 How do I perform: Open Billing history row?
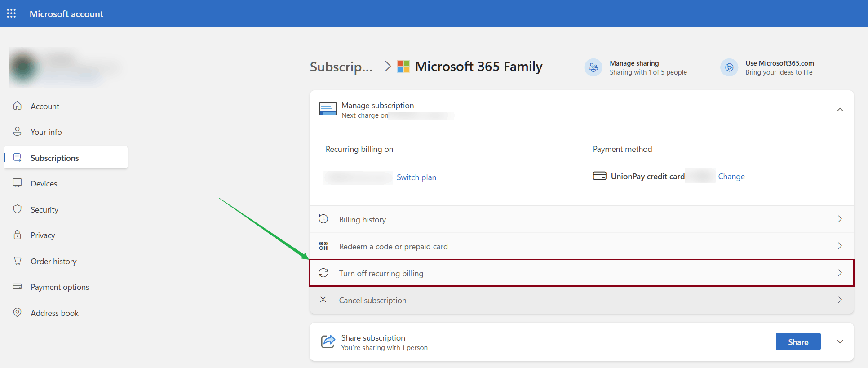pos(582,219)
